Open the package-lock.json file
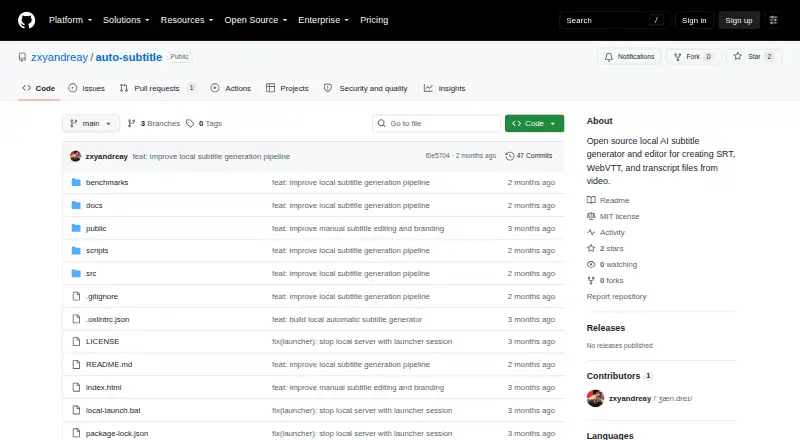Screen dimensions: 800x440 pos(117,433)
